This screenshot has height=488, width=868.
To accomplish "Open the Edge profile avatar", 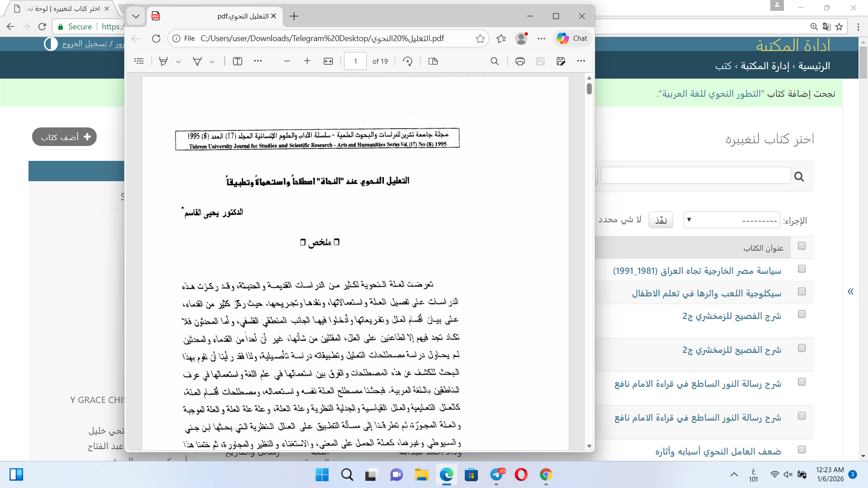I will click(521, 38).
